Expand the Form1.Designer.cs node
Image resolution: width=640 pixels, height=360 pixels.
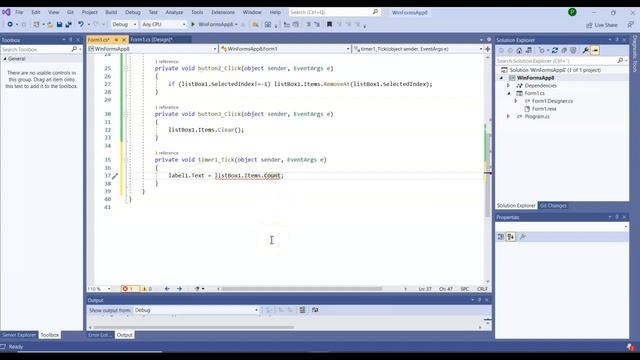[516, 101]
